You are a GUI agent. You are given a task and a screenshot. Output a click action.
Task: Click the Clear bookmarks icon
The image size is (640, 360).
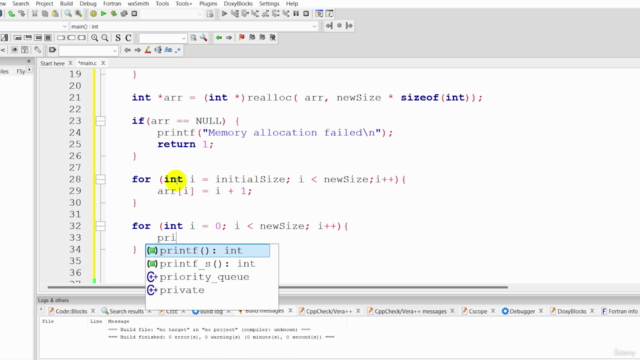[x=273, y=38]
